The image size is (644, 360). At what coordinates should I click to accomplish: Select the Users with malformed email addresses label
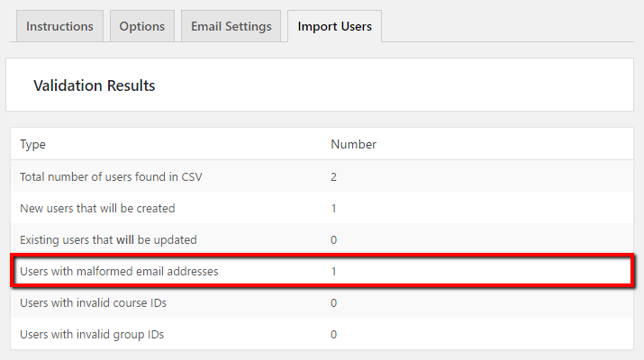click(119, 271)
